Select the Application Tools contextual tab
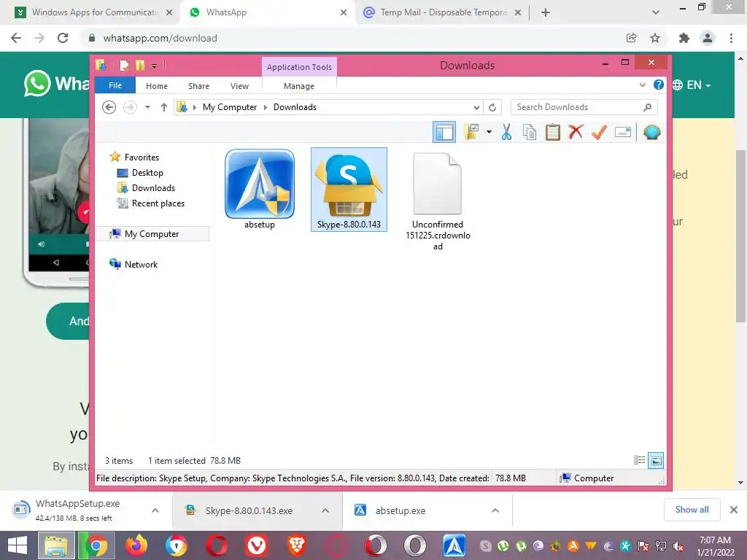Screen dimensions: 747x560 coord(299,67)
